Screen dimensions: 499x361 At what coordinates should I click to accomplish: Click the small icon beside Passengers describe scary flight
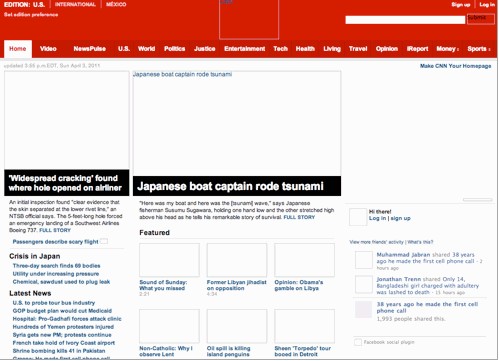[104, 241]
